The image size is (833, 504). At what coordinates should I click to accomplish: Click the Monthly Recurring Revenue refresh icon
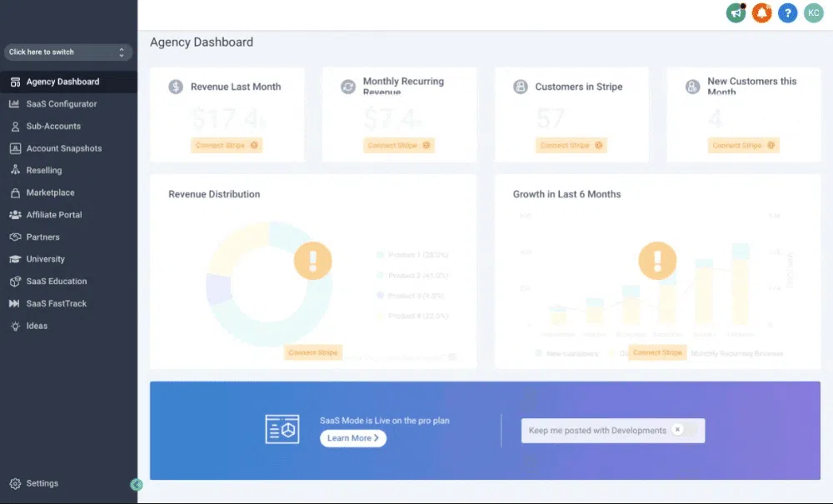coord(348,87)
